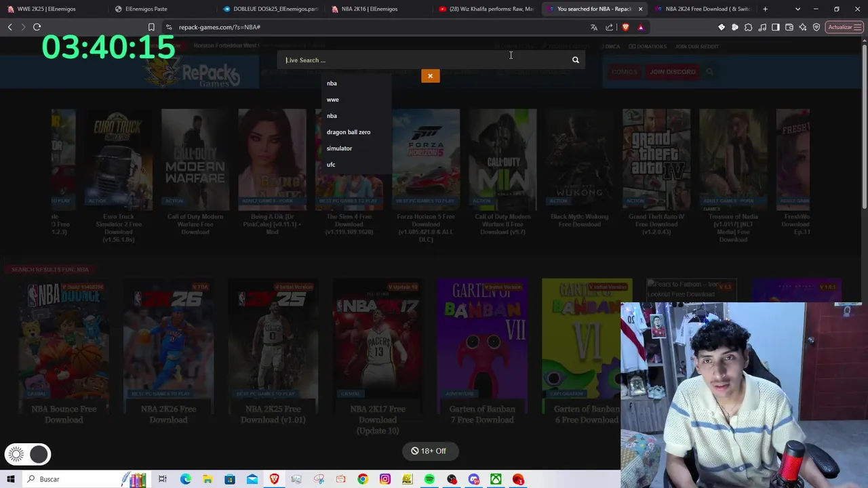Open Garten of Banban 7 download link

[482, 414]
